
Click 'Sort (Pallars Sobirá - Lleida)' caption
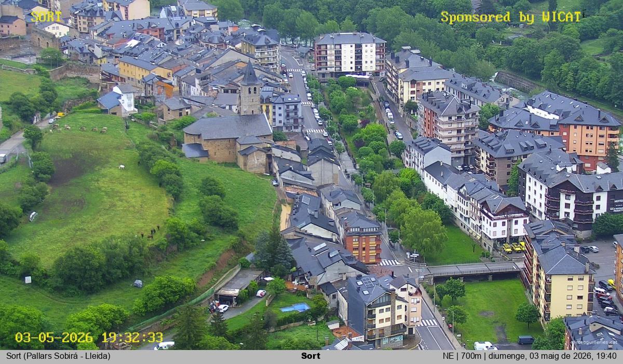[x=58, y=356]
